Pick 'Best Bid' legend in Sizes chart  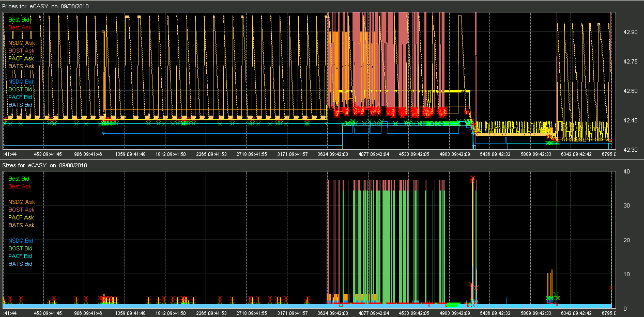(x=19, y=179)
